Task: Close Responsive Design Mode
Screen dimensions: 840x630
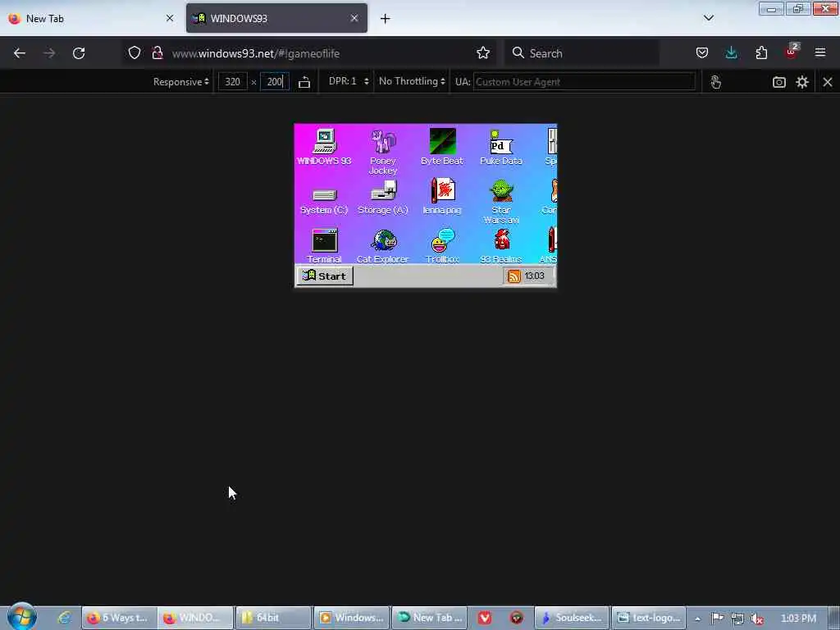Action: (828, 82)
